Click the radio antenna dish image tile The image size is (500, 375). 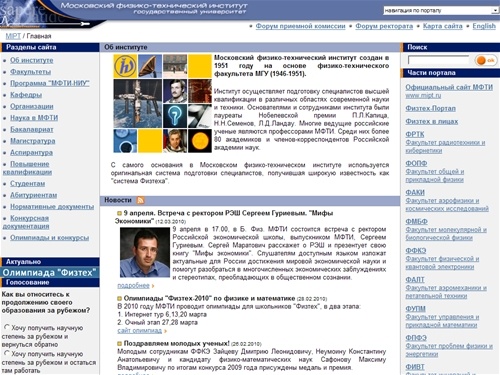pyautogui.click(x=150, y=66)
